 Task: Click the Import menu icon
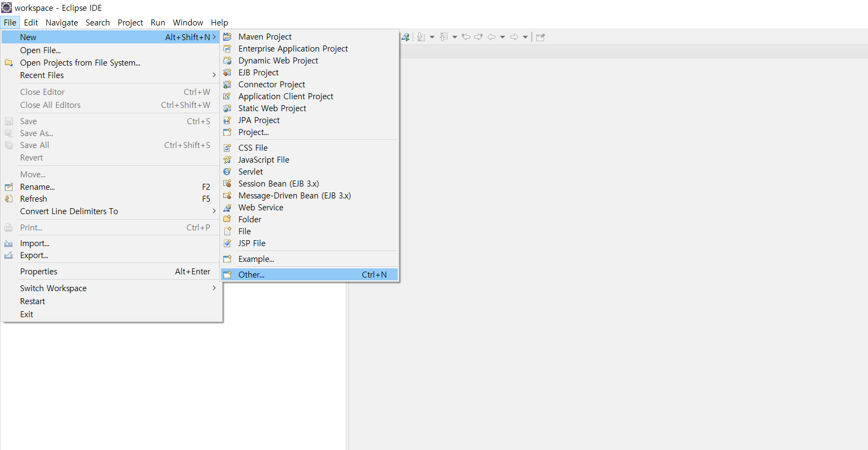9,243
